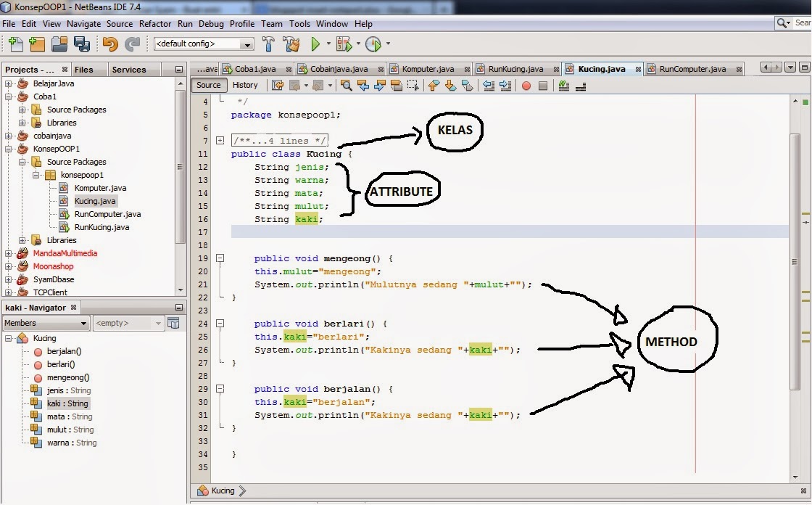Screen dimensions: 812x505
Task: Open Profile Project dropdown arrow
Action: click(388, 44)
